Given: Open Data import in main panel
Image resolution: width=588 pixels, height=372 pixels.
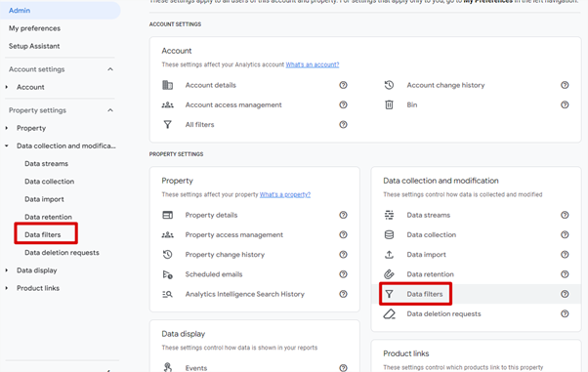Looking at the screenshot, I should [427, 255].
